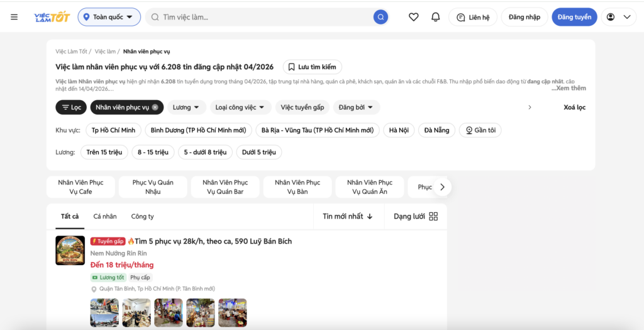Open the Đăng bởi dropdown
The image size is (644, 330).
point(356,108)
